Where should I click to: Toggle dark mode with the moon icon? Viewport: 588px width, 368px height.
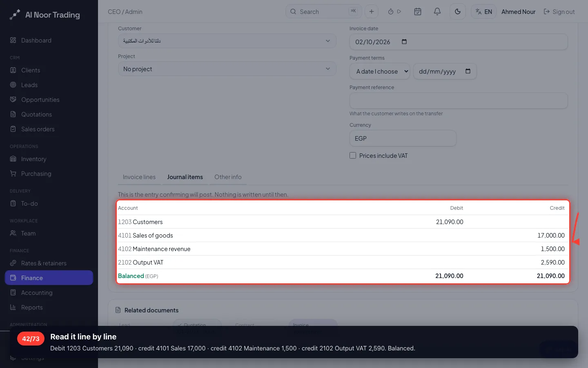(458, 12)
